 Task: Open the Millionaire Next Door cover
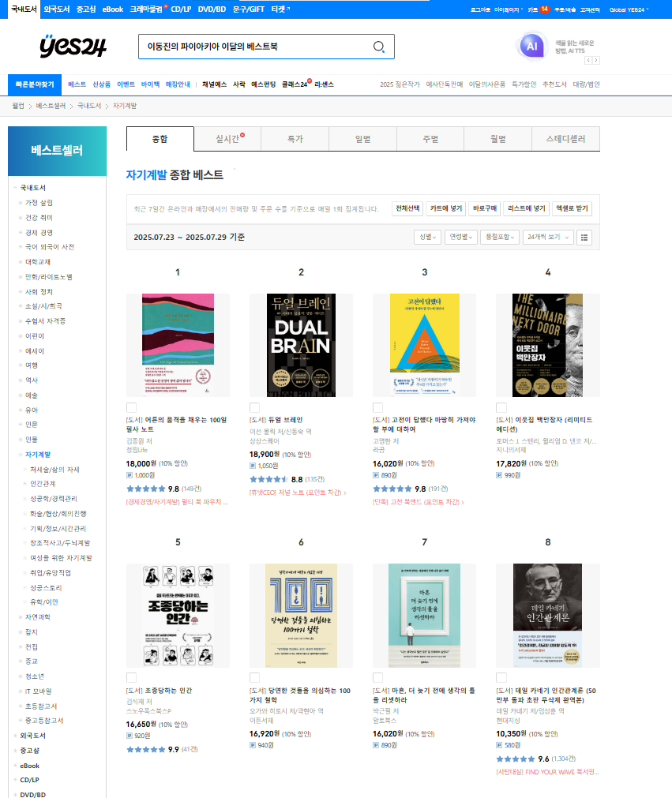(548, 345)
